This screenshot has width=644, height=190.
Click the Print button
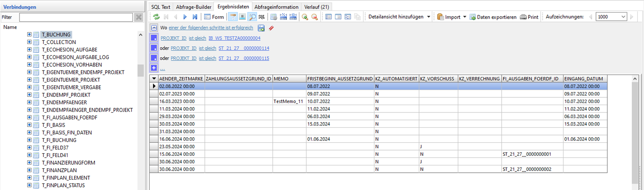coord(529,17)
